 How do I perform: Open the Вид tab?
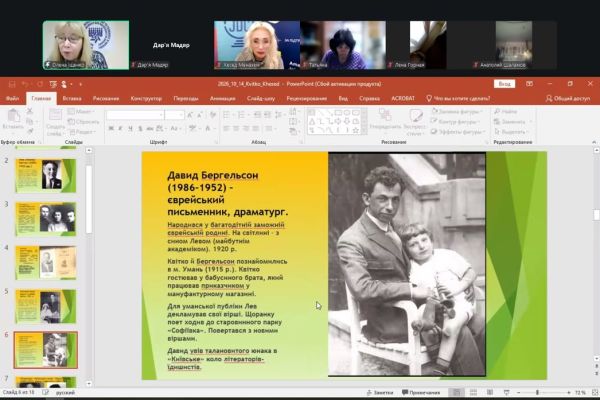point(343,98)
